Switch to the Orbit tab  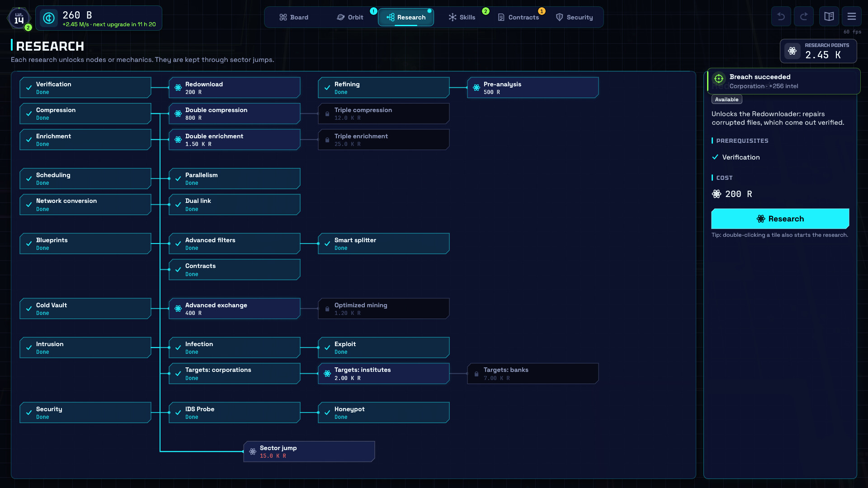(350, 17)
